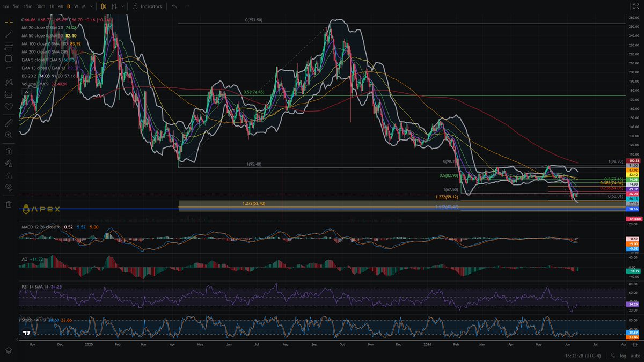Click the 32.402K volume axis label

634,219
